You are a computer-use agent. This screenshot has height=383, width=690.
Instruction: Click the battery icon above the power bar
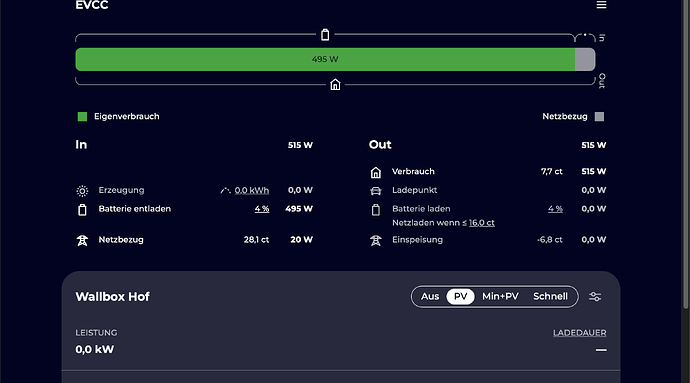pos(325,34)
